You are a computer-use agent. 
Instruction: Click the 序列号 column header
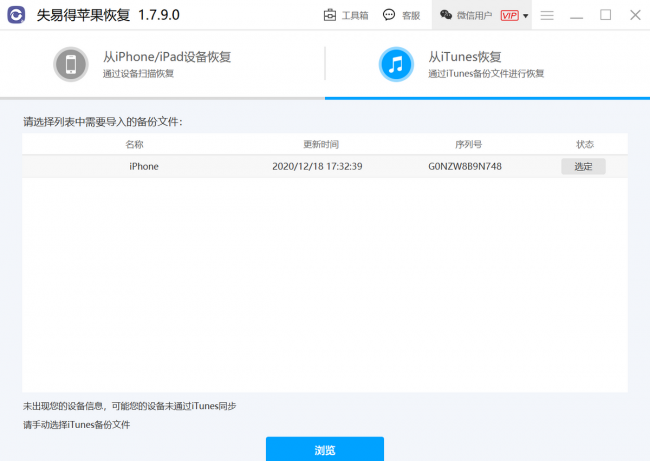pyautogui.click(x=468, y=144)
